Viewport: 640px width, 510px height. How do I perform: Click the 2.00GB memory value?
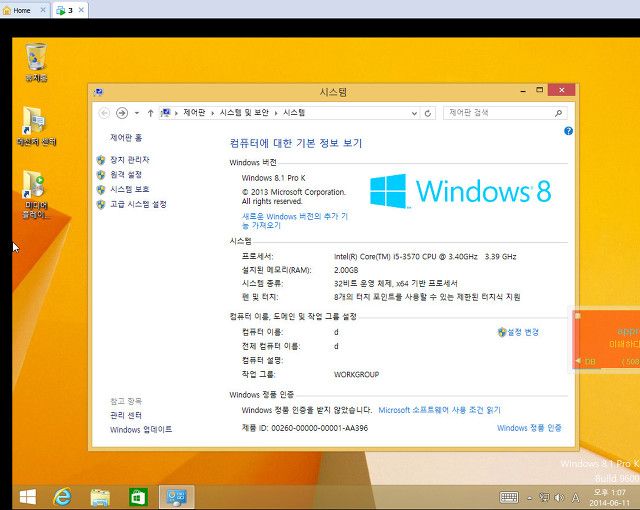click(346, 270)
